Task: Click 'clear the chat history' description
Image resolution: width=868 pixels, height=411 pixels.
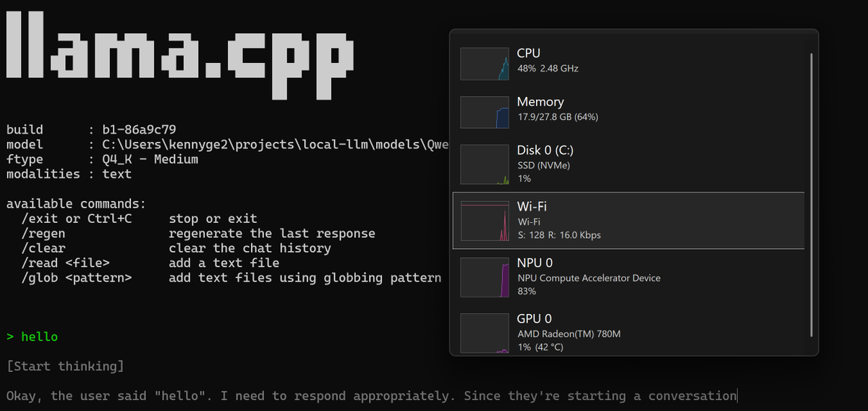Action: coord(250,248)
